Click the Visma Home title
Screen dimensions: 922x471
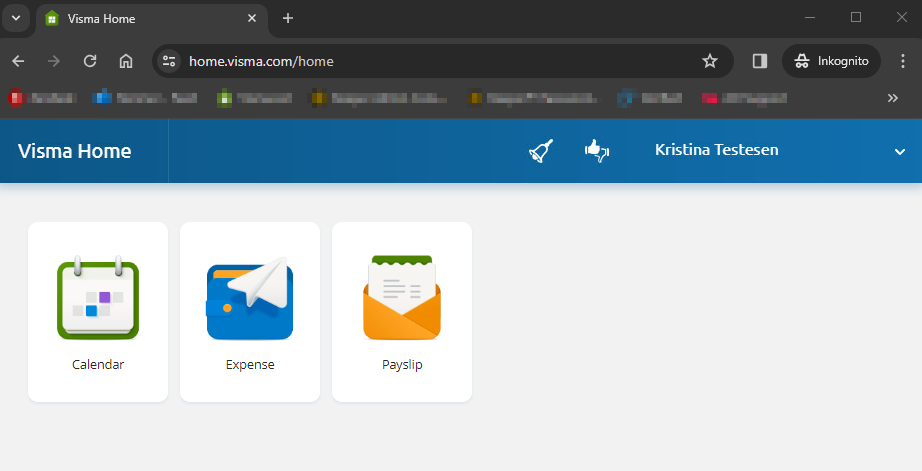pyautogui.click(x=75, y=151)
